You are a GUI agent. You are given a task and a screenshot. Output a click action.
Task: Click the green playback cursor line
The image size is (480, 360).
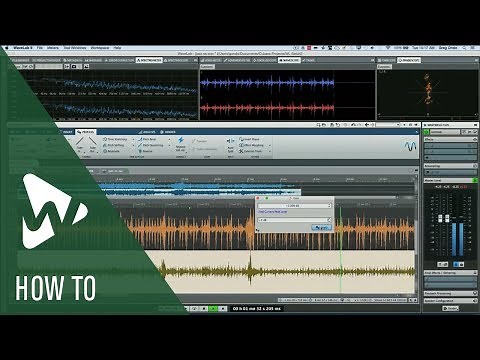click(340, 250)
